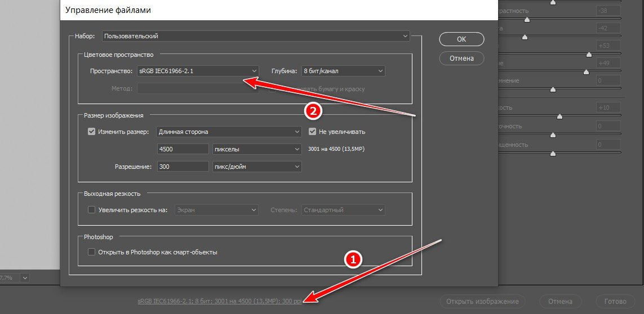Viewport: 644px width, 314px height.
Task: Uncheck the Изменить размер checkbox
Action: coord(92,132)
